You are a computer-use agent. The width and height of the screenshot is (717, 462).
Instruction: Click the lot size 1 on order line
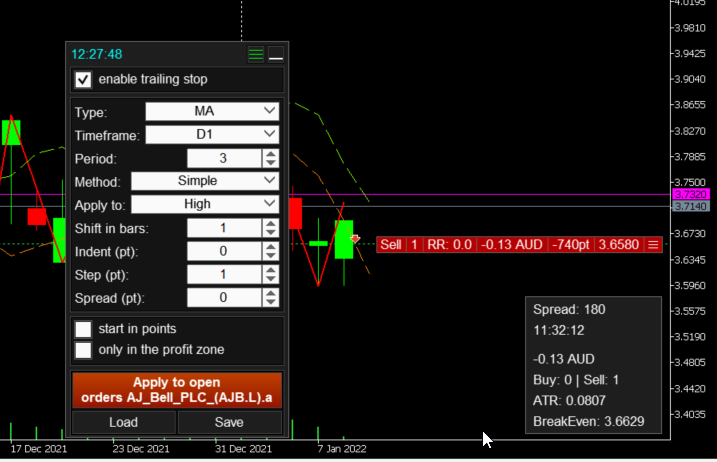tap(414, 245)
